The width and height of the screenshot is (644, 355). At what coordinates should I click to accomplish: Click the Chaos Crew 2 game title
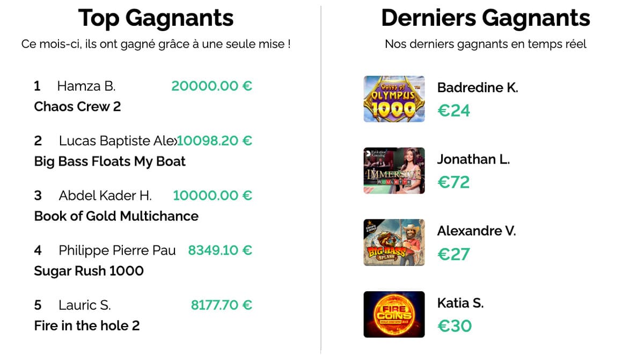[x=77, y=107]
